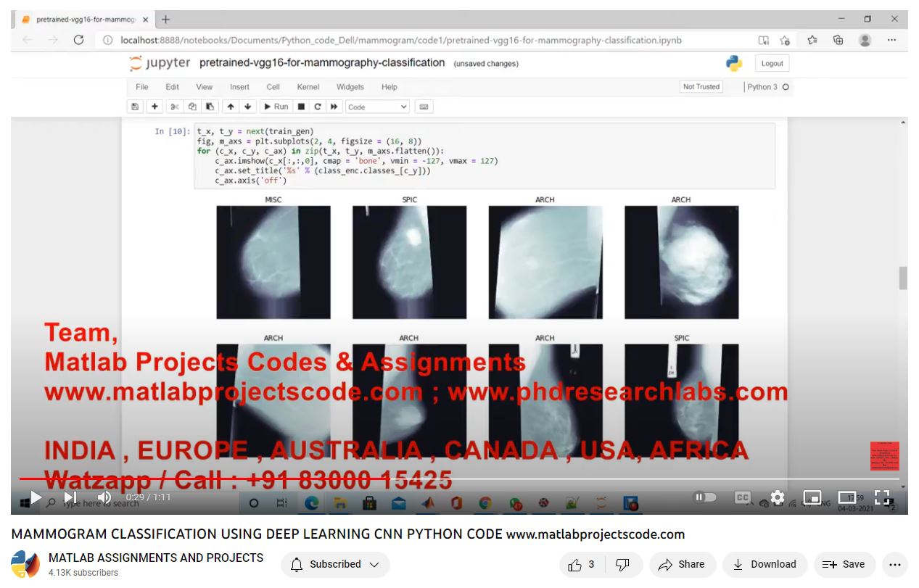This screenshot has height=588, width=919.
Task: Enter full screen mode
Action: (882, 497)
